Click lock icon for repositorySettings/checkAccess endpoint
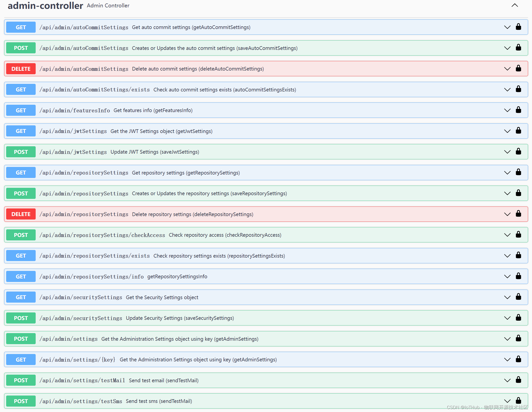The height and width of the screenshot is (412, 532). tap(518, 235)
